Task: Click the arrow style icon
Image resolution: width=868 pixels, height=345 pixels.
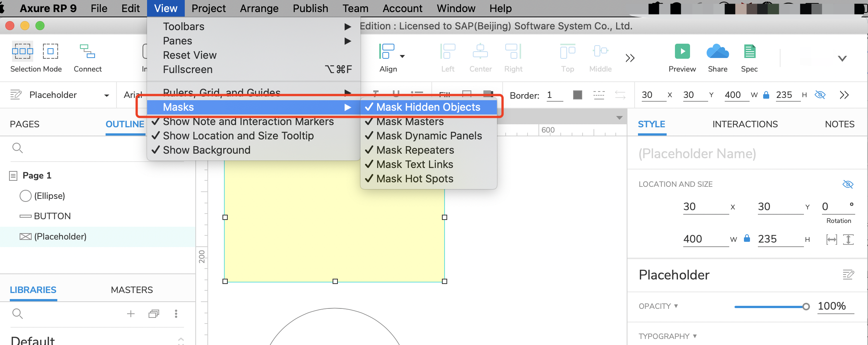Action: (x=620, y=95)
